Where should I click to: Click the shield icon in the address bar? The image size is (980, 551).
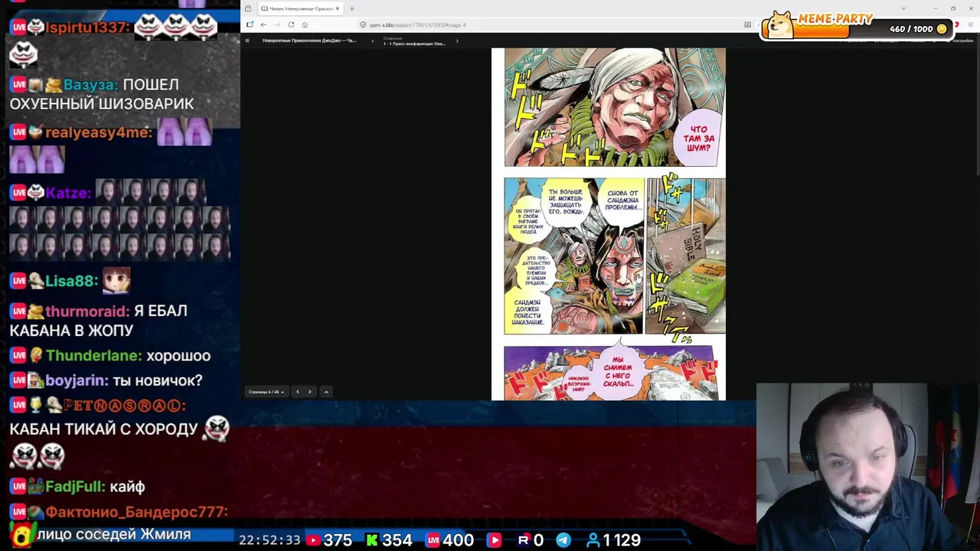[x=363, y=24]
